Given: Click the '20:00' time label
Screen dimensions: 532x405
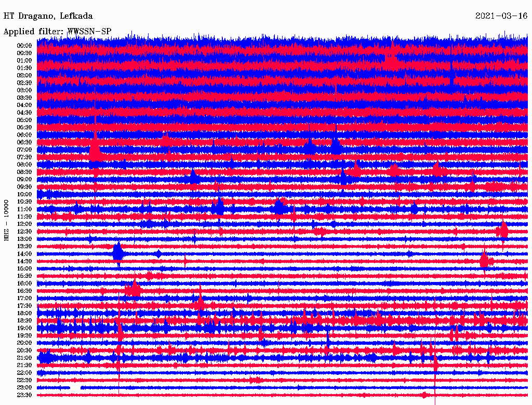Looking at the screenshot, I should pos(24,343).
